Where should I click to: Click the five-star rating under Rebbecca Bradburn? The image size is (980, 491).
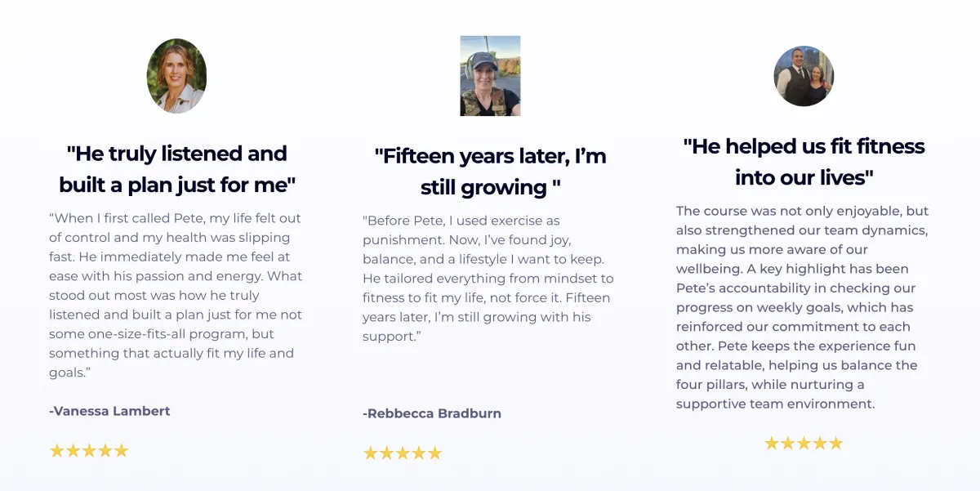[x=403, y=453]
